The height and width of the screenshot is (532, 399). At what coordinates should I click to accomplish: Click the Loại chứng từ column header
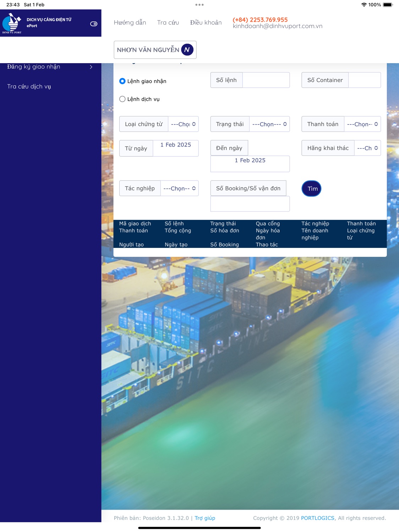coord(361,234)
